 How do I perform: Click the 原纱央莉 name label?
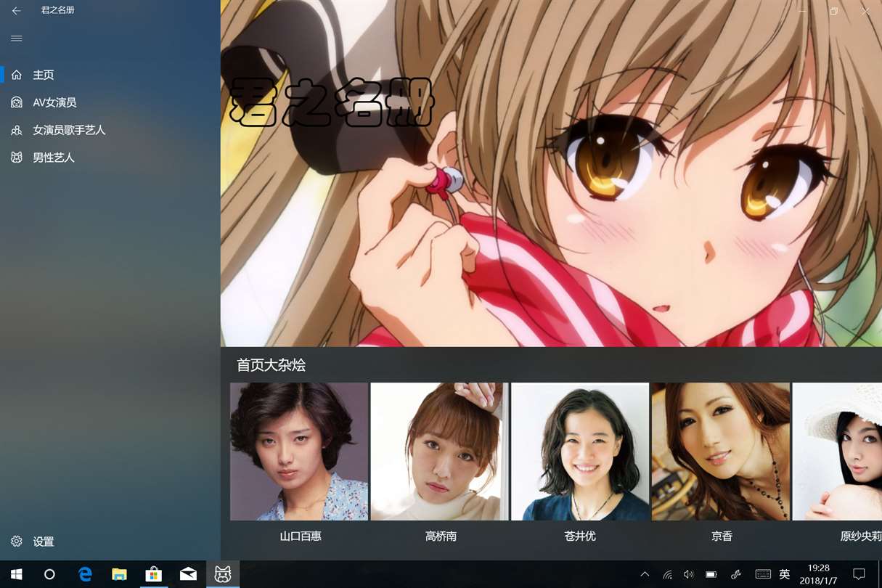click(x=861, y=536)
